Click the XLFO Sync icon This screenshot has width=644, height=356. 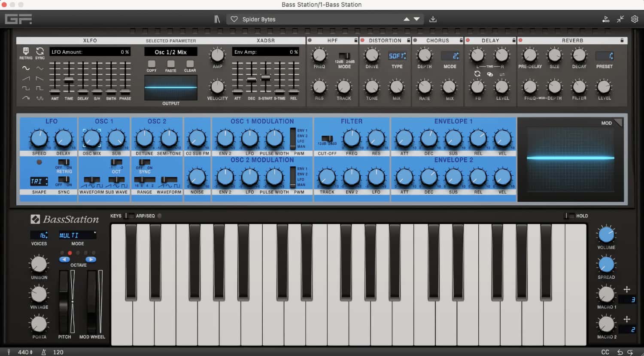pos(40,52)
